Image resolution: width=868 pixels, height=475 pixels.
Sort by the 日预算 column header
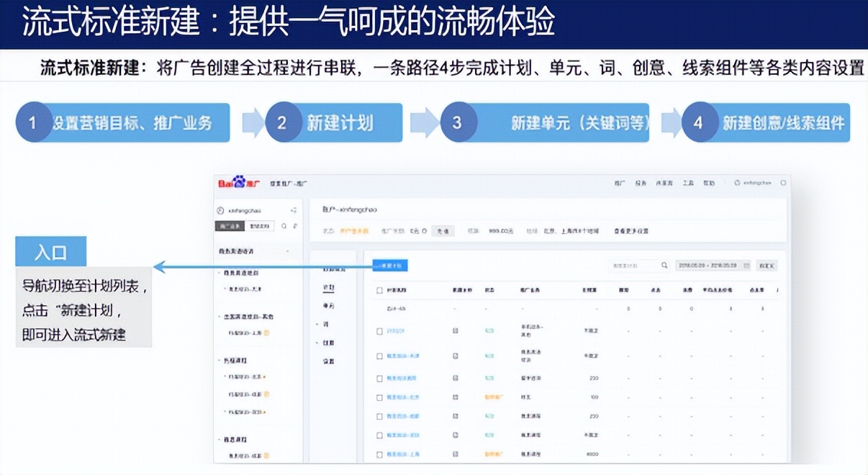click(591, 291)
